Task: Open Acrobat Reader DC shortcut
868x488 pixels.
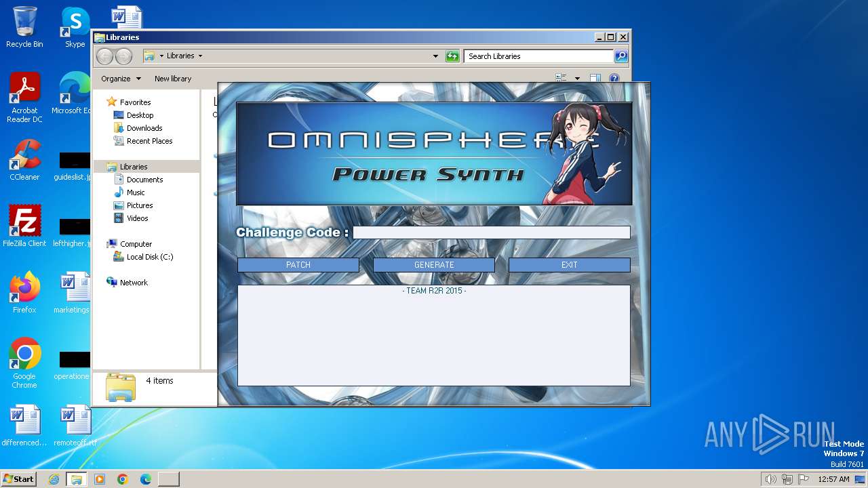Action: tap(24, 97)
